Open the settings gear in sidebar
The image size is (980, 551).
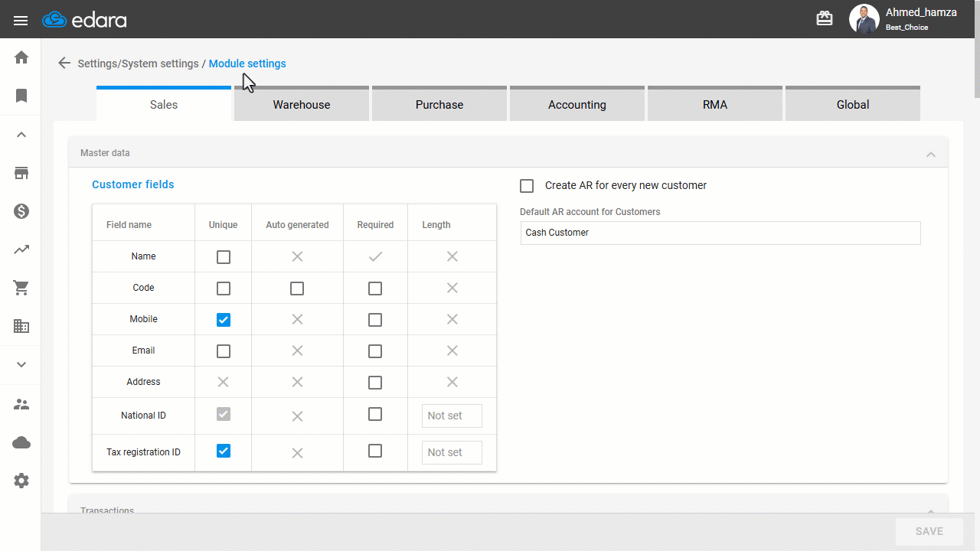click(21, 481)
